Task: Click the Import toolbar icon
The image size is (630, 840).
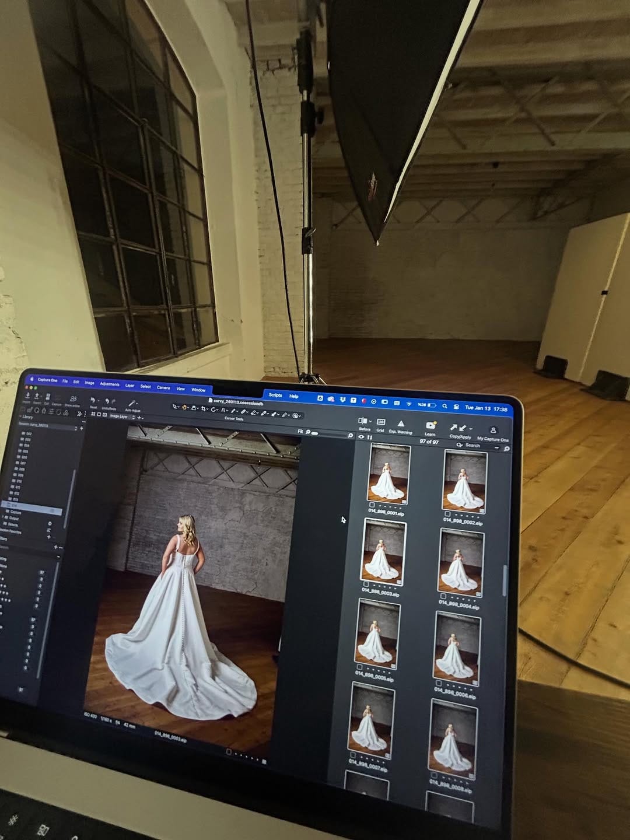Action: (x=27, y=395)
